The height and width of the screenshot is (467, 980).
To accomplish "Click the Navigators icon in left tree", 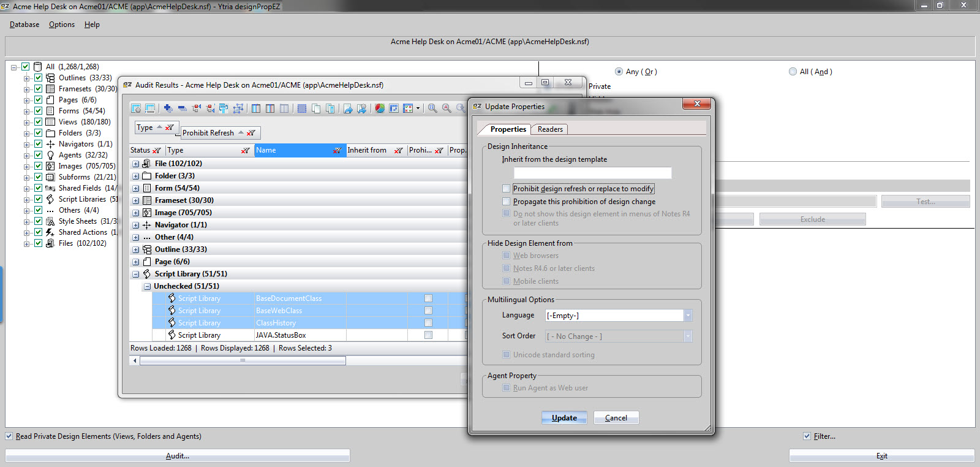I will [50, 144].
